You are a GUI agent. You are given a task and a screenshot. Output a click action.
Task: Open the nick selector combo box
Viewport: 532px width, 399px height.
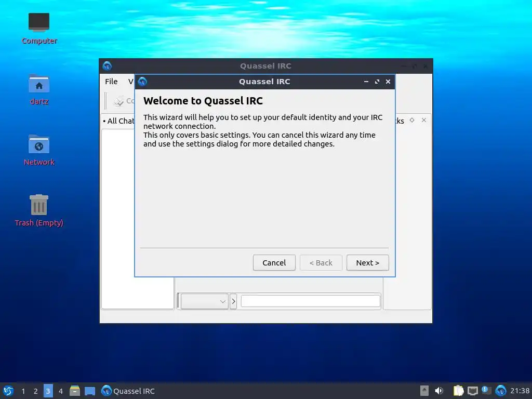click(204, 301)
